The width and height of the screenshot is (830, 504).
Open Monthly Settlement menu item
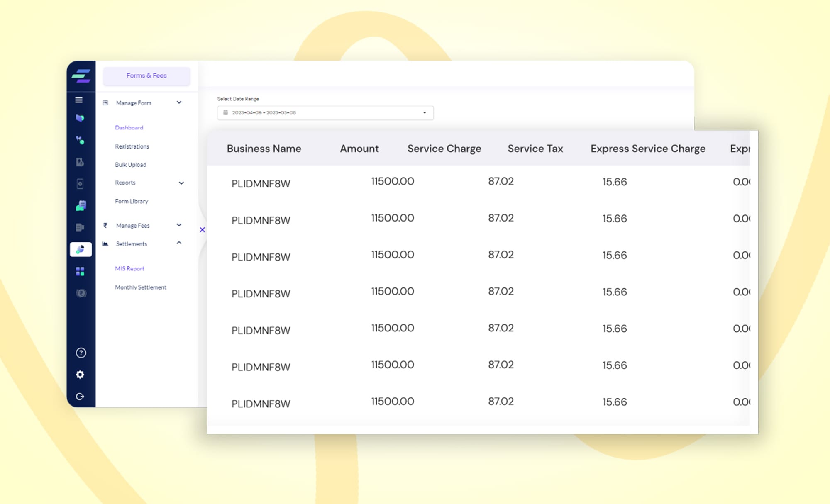[141, 287]
